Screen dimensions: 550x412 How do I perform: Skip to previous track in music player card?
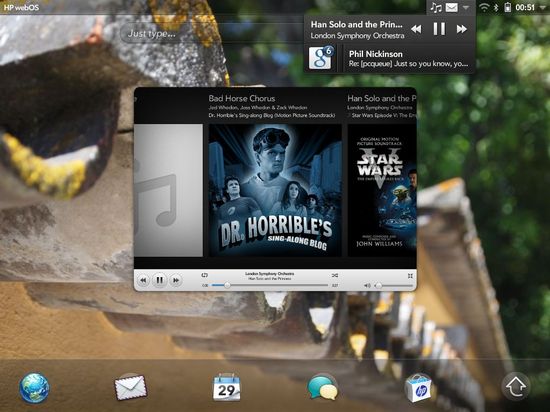point(143,281)
